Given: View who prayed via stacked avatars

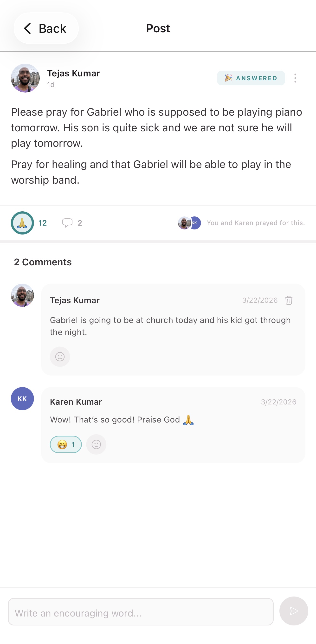Looking at the screenshot, I should tap(189, 223).
